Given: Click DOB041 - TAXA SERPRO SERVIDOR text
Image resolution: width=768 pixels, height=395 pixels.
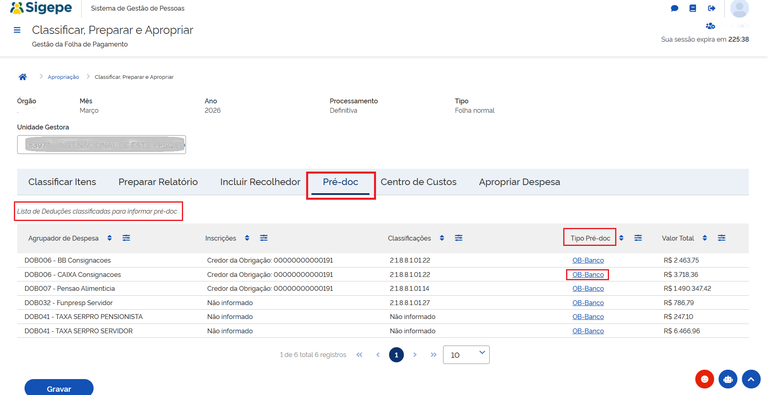Looking at the screenshot, I should [x=78, y=331].
